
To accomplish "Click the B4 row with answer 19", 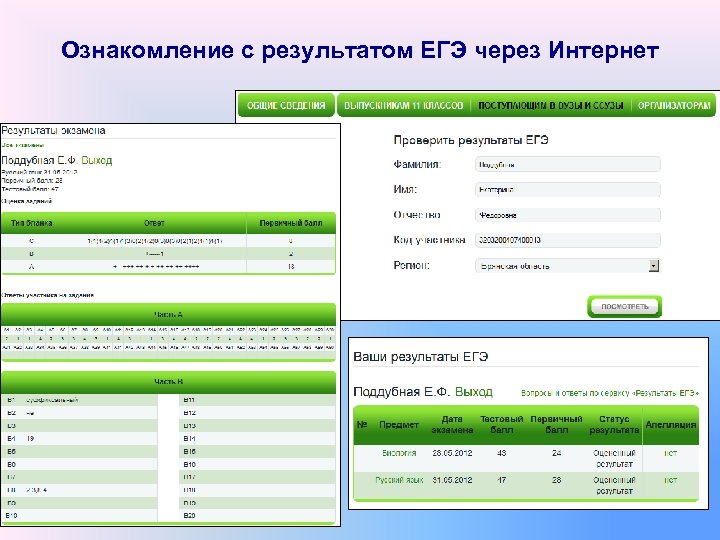I will coord(79,439).
